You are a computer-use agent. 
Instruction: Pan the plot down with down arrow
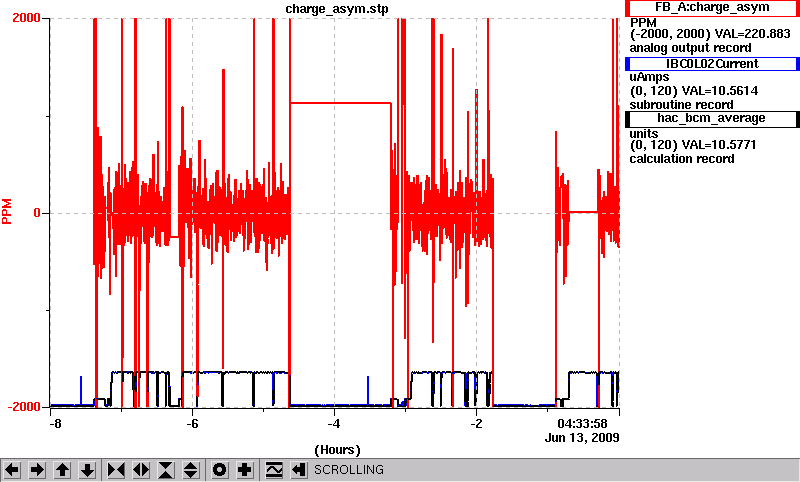[x=87, y=470]
